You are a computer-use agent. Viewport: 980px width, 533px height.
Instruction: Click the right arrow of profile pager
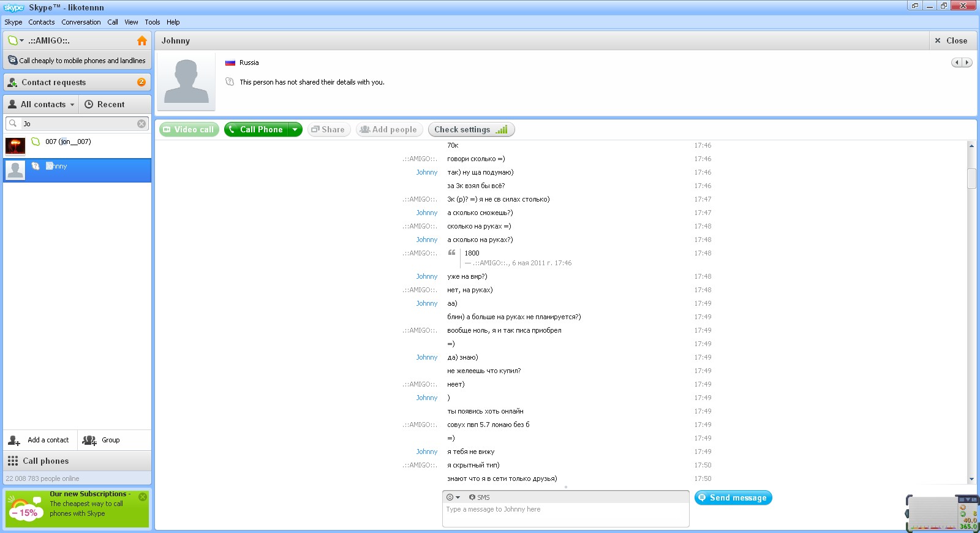[967, 62]
